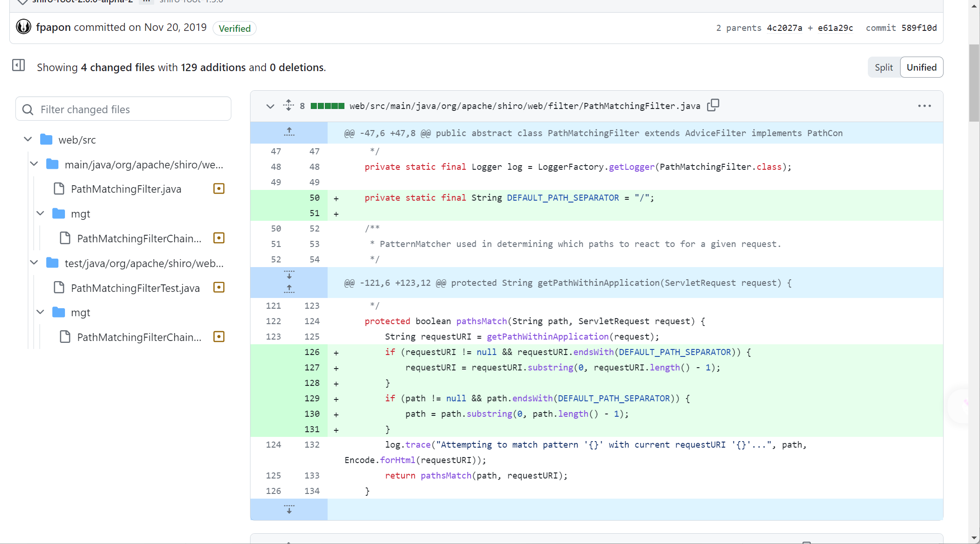The image size is (980, 544).
Task: Expand lines up at the top hunk header
Action: click(x=289, y=132)
